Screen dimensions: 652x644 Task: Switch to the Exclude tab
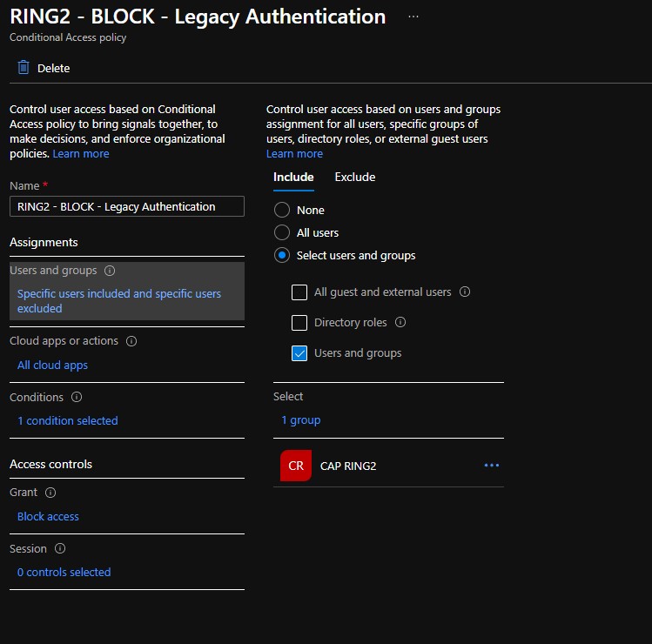click(354, 177)
